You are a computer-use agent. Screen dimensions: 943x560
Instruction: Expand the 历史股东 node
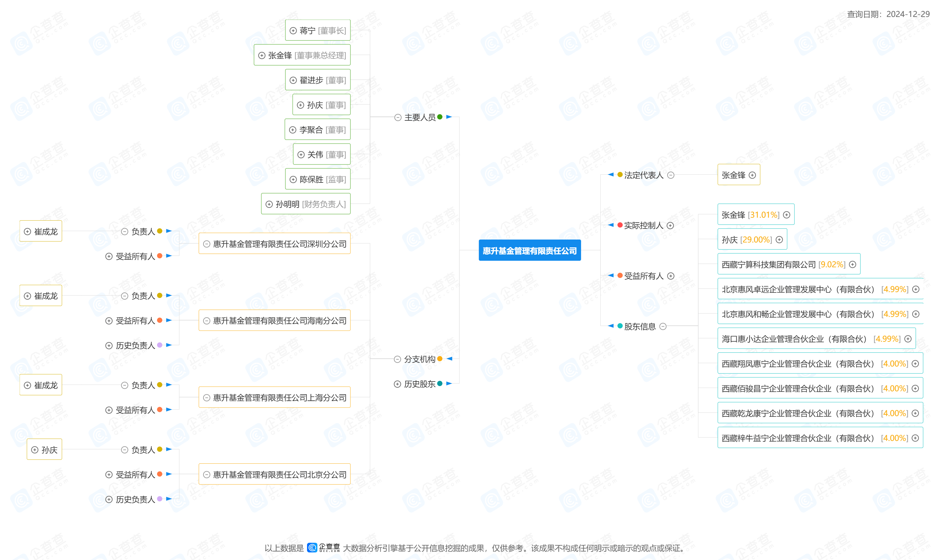397,384
